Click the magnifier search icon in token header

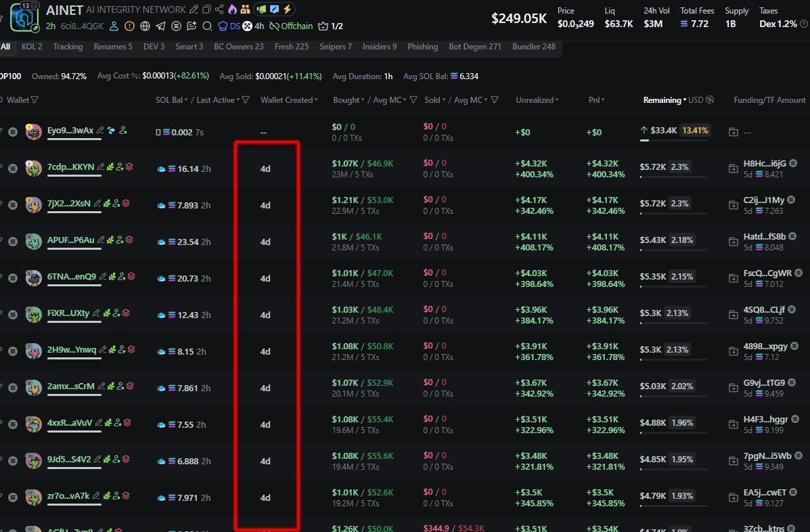coord(207,26)
